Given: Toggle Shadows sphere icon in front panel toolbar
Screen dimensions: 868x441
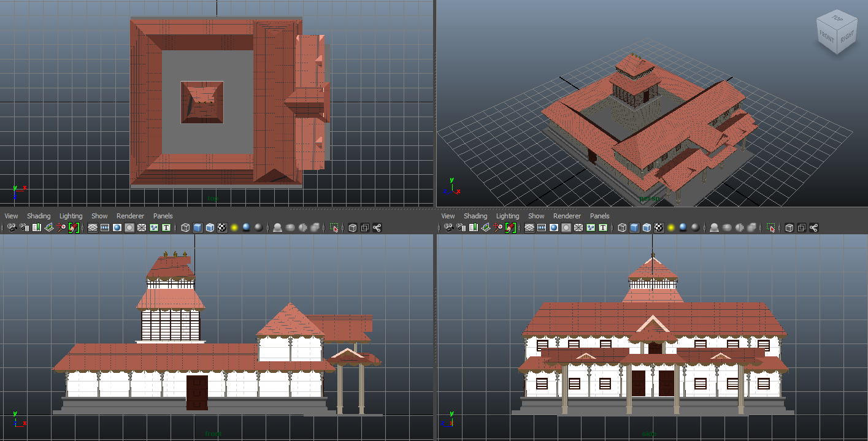Looking at the screenshot, I should [x=246, y=228].
